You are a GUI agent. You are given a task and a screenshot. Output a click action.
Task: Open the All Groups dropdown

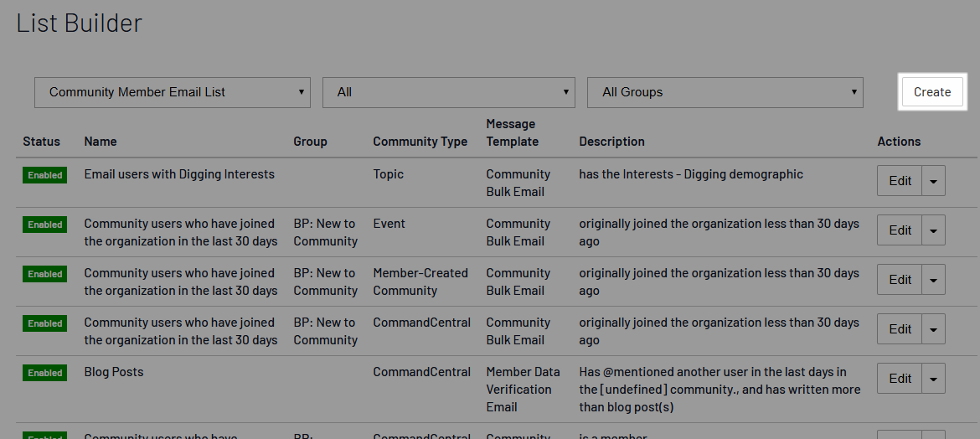725,92
